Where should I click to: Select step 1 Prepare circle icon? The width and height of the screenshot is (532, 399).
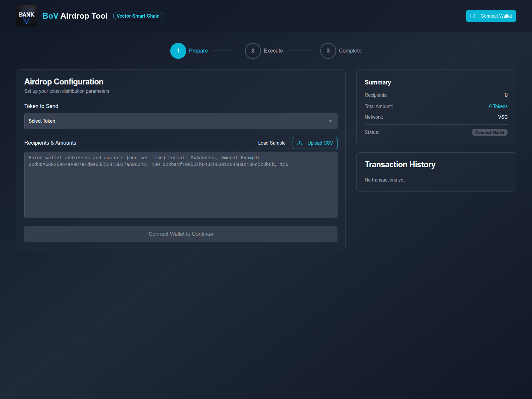[178, 51]
